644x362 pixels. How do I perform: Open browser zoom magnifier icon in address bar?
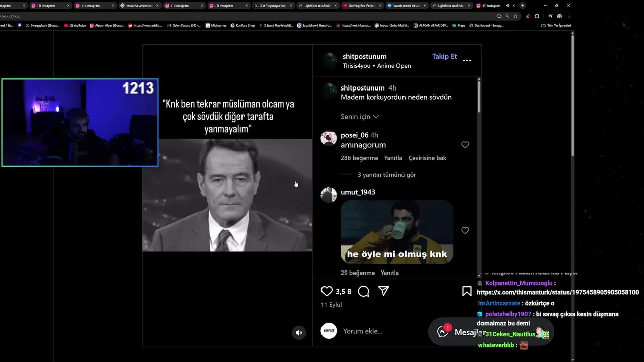coord(507,16)
